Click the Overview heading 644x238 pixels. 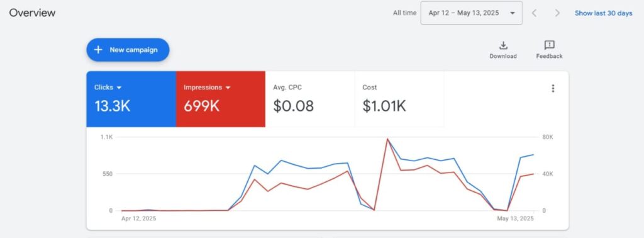(32, 13)
